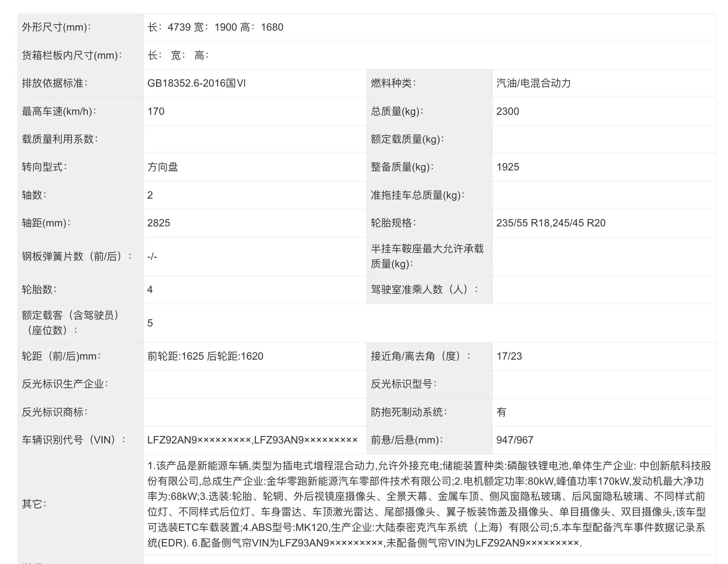
Task: Click the 驾驶室准乘人数（人） label
Action: 424,289
